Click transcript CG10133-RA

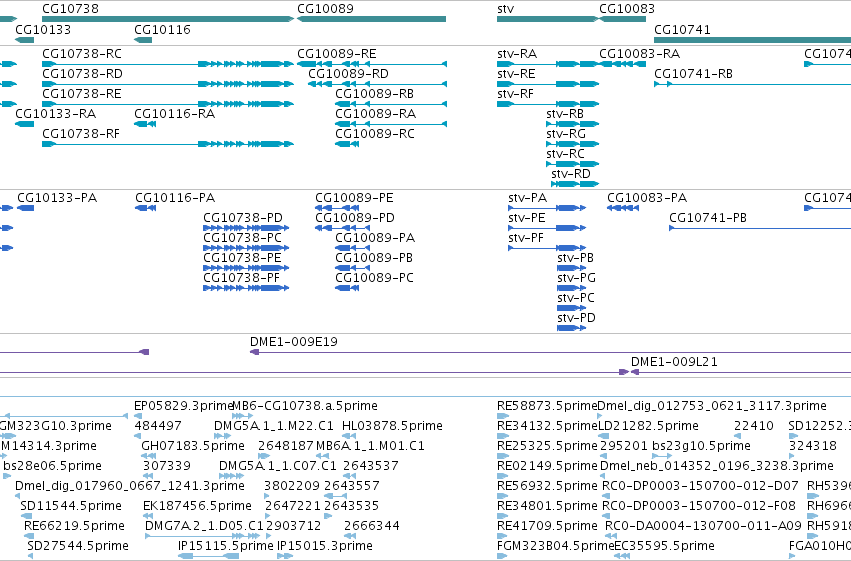coord(55,113)
